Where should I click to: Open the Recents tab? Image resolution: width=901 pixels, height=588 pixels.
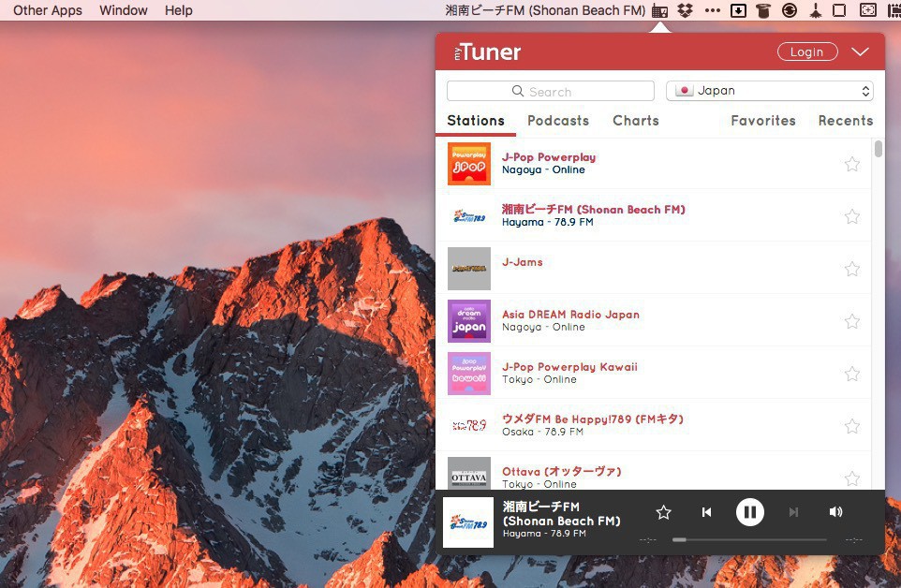point(845,121)
